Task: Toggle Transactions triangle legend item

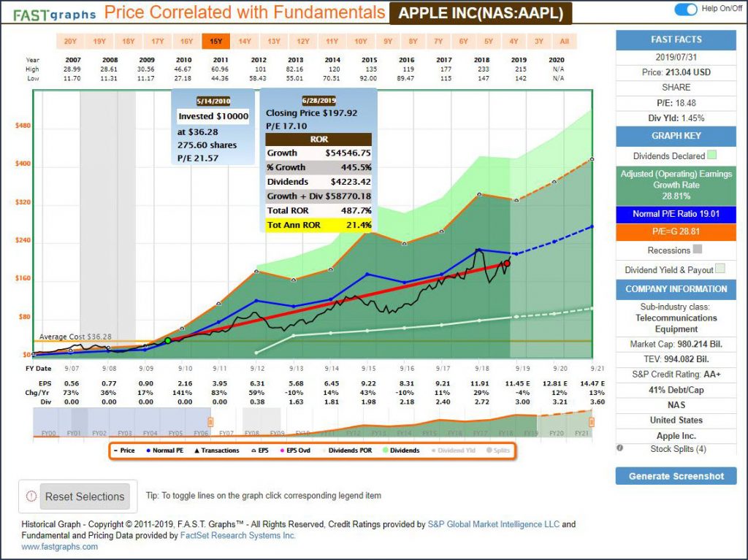Action: [x=215, y=450]
